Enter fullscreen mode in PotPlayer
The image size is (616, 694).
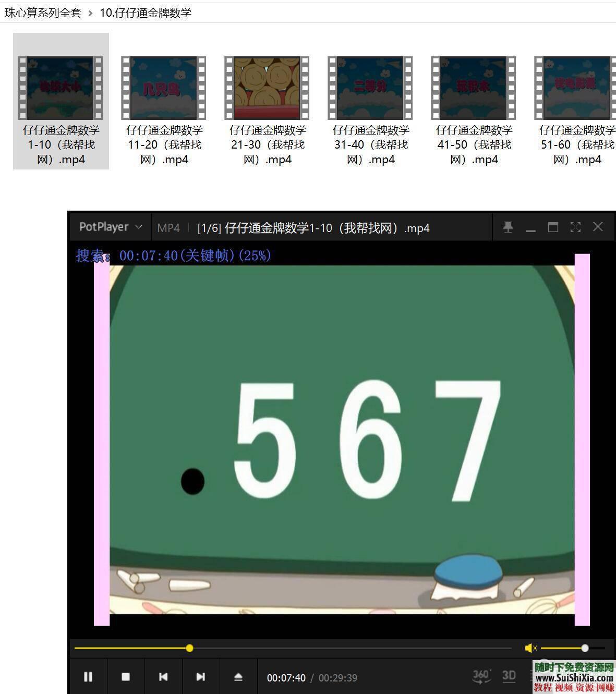coord(575,227)
